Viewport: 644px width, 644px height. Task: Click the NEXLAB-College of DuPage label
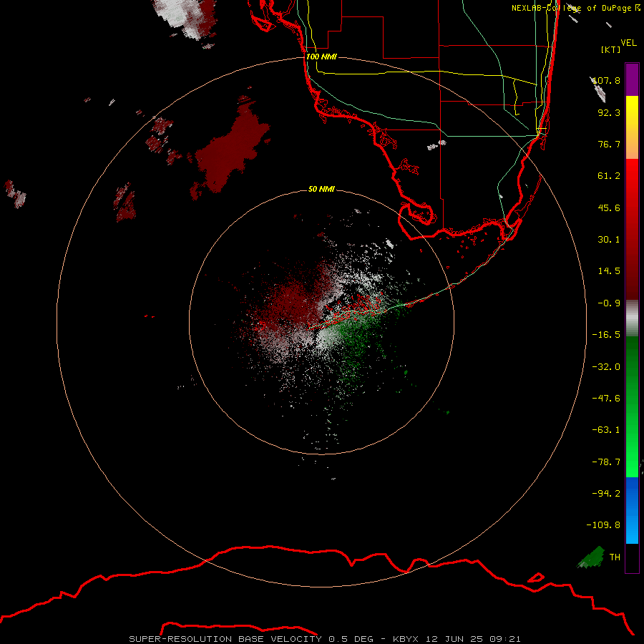coord(575,8)
